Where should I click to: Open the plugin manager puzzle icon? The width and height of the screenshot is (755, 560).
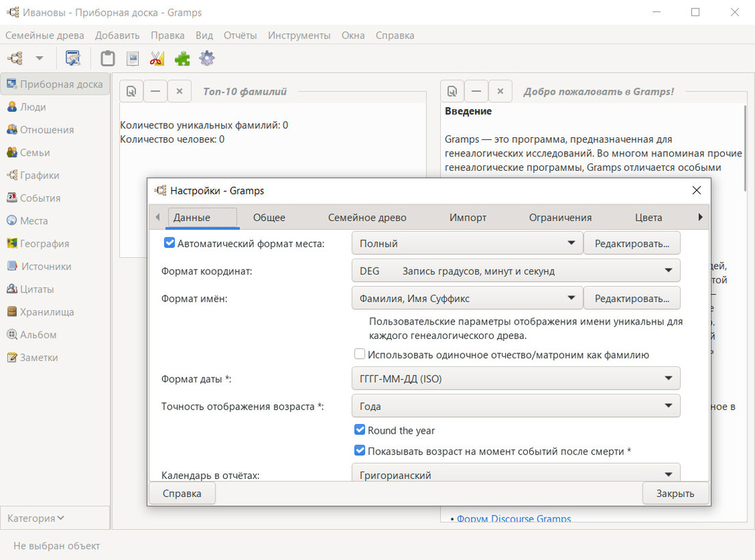pos(182,58)
